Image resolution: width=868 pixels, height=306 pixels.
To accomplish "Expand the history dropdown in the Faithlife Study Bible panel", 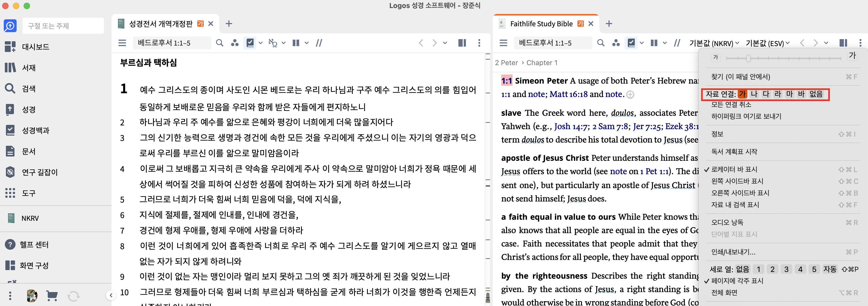I will point(826,43).
